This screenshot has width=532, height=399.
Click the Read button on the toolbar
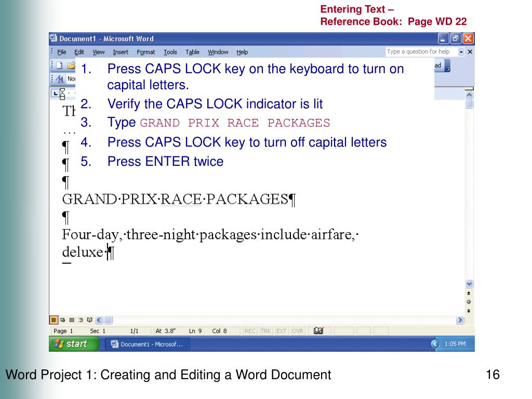point(439,65)
